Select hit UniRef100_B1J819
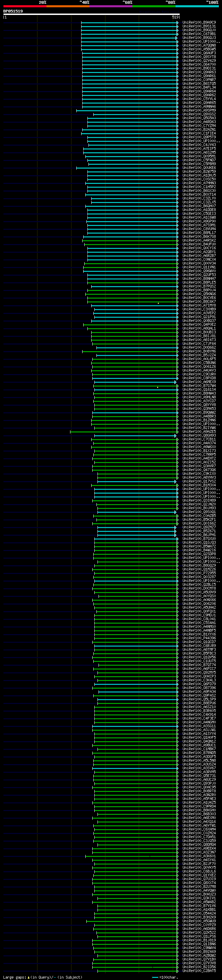 pyautogui.click(x=199, y=940)
